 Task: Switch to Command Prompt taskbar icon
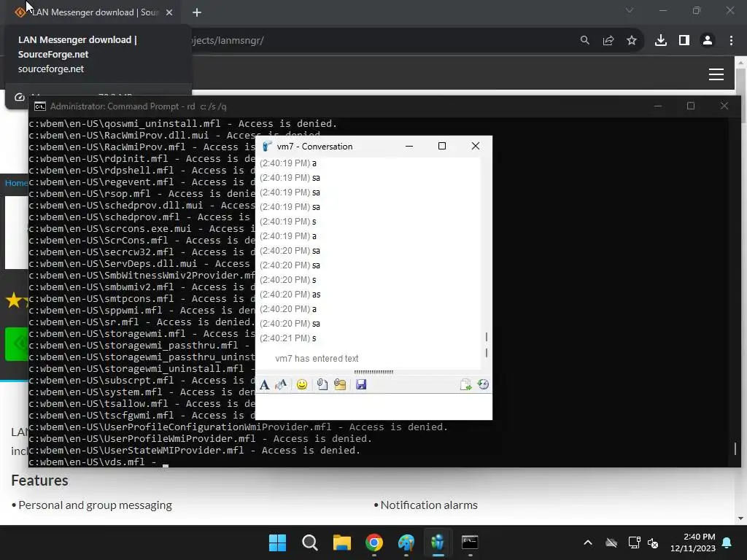pyautogui.click(x=470, y=542)
